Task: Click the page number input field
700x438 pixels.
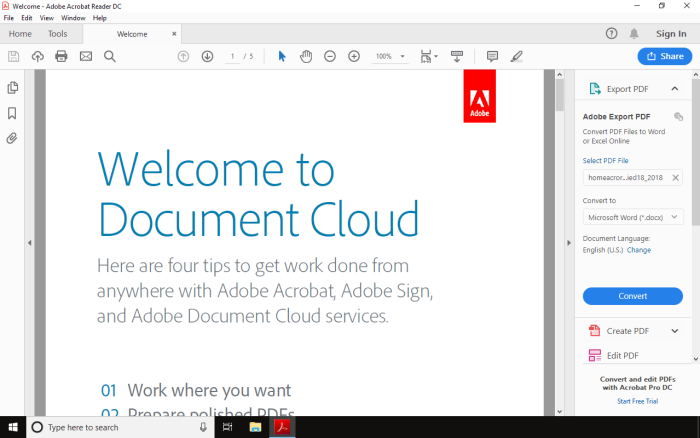Action: tap(232, 56)
